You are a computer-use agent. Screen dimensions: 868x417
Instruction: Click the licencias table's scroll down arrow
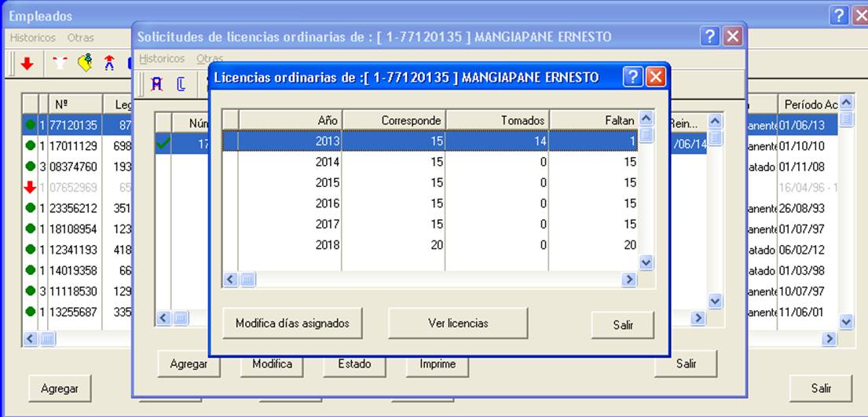(x=646, y=262)
